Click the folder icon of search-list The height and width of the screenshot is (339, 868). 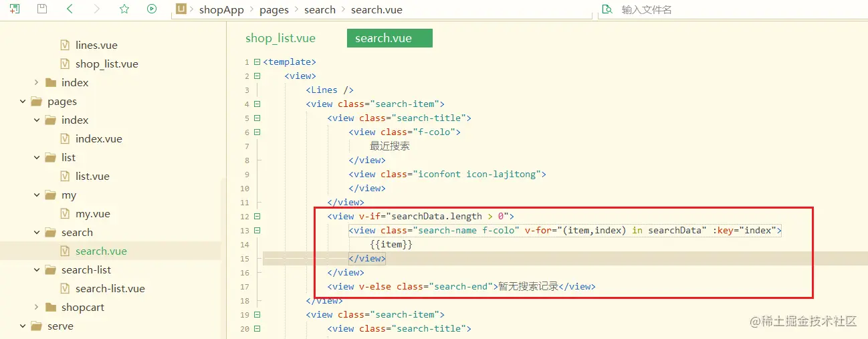click(x=50, y=270)
